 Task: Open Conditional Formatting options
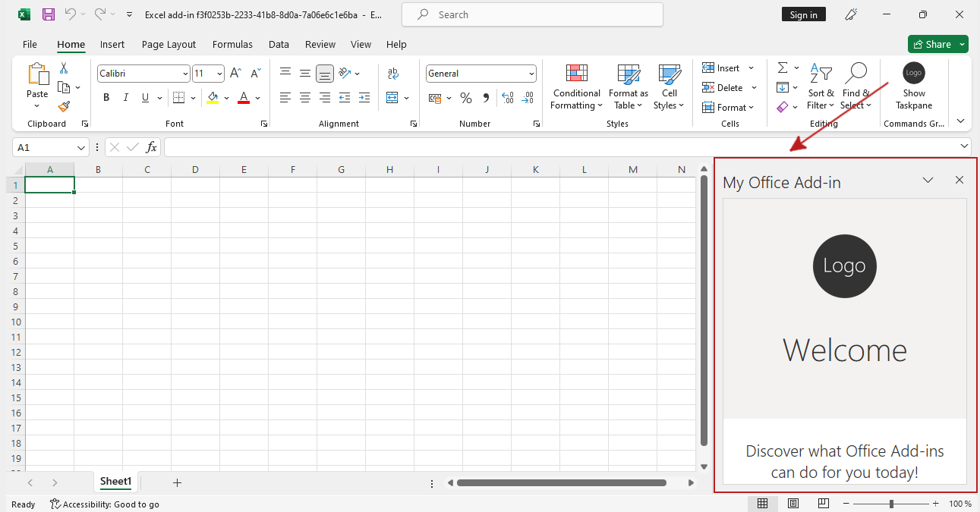tap(576, 87)
